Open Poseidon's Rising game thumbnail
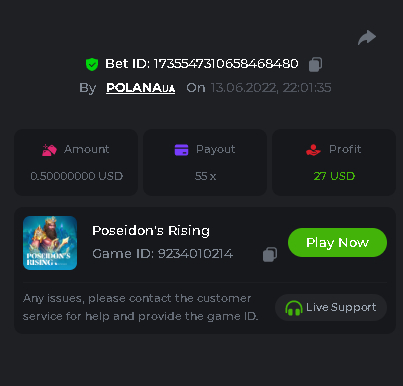The image size is (403, 386). [50, 243]
